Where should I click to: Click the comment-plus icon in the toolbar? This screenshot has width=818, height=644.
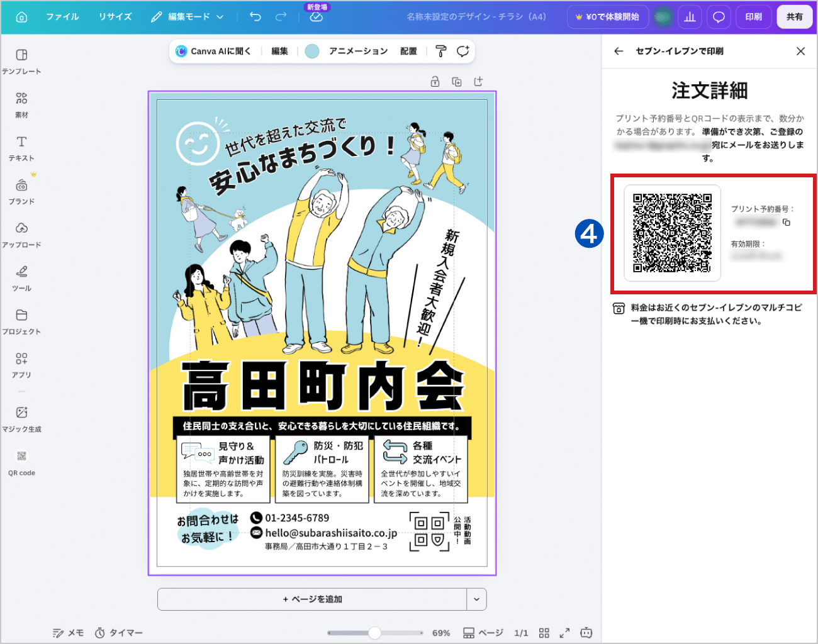click(x=462, y=51)
